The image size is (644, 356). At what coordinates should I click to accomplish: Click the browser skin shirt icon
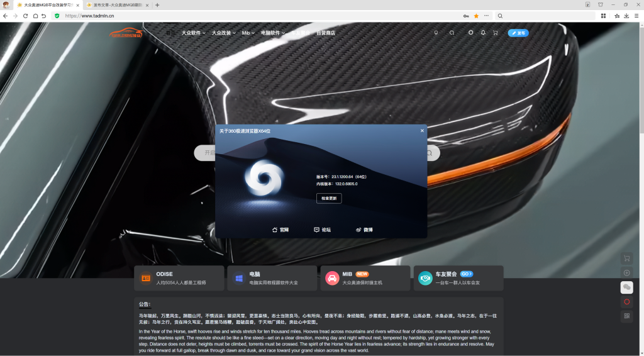(x=601, y=4)
